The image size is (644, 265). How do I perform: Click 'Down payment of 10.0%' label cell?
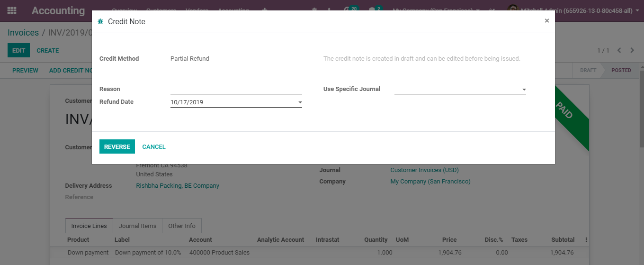coord(148,252)
